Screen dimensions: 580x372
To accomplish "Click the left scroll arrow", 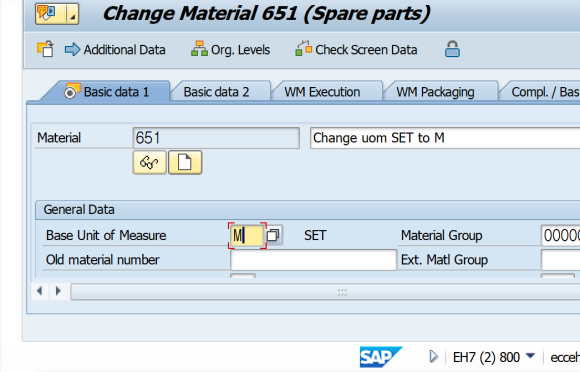I will 40,291.
